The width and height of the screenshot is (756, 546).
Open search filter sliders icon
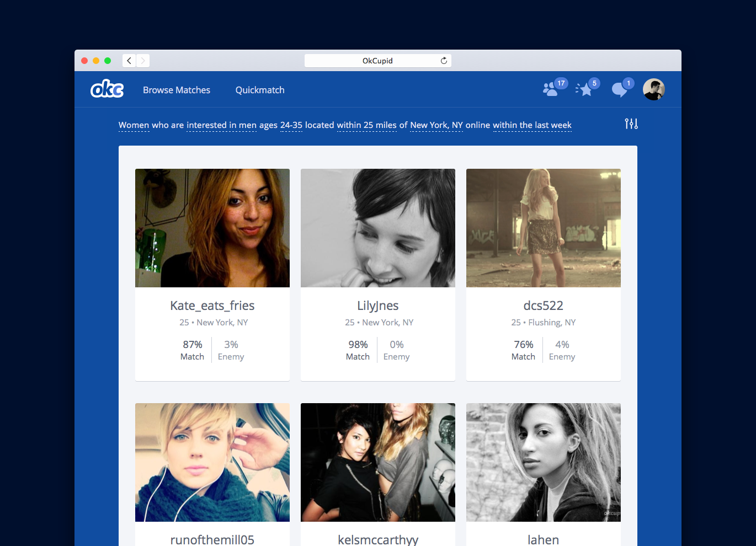[x=631, y=124]
